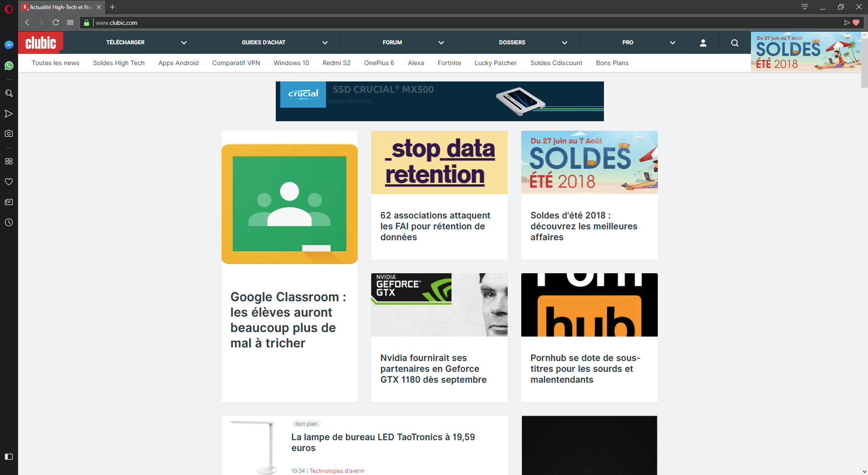Open the Speed Dial start page button
868x475 pixels.
pos(70,23)
